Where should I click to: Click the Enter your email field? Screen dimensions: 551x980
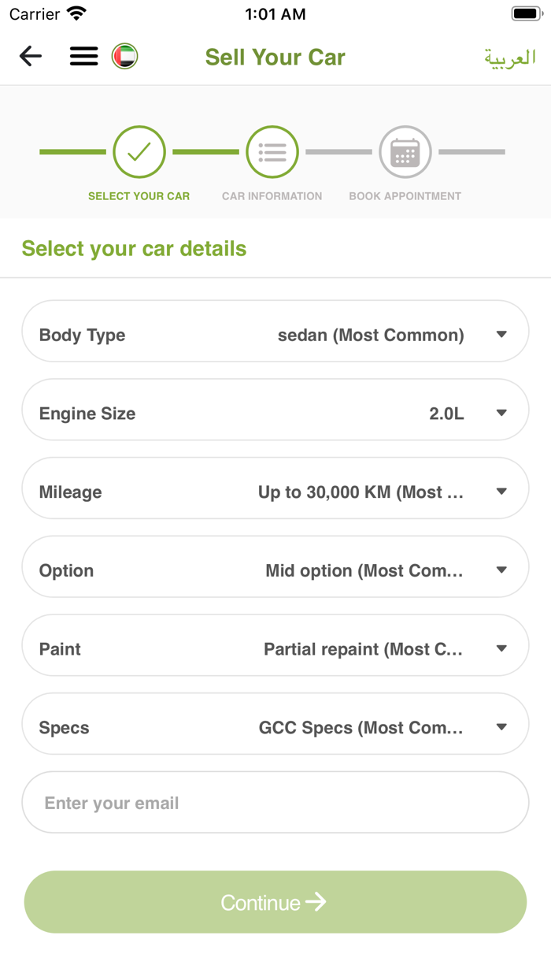point(275,802)
